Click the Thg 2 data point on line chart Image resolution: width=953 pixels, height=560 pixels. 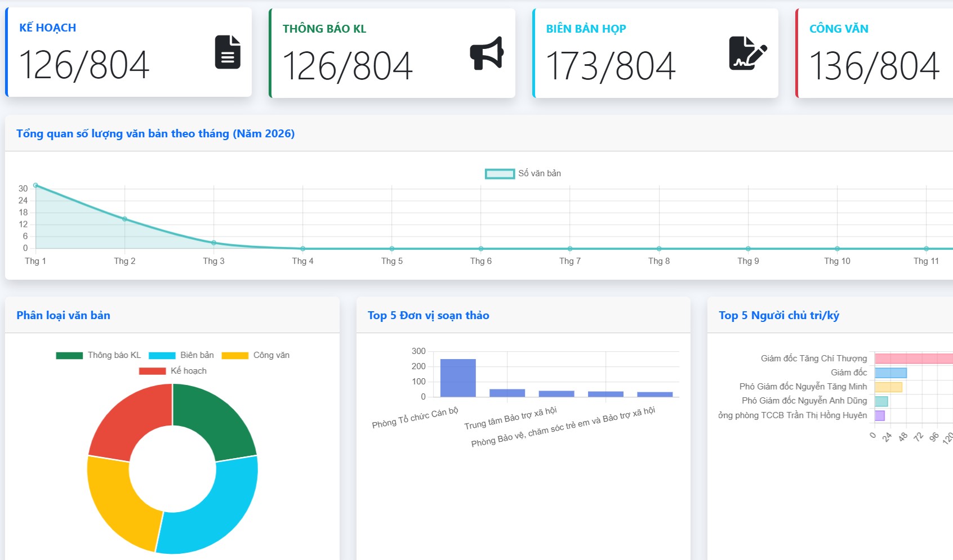tap(124, 219)
